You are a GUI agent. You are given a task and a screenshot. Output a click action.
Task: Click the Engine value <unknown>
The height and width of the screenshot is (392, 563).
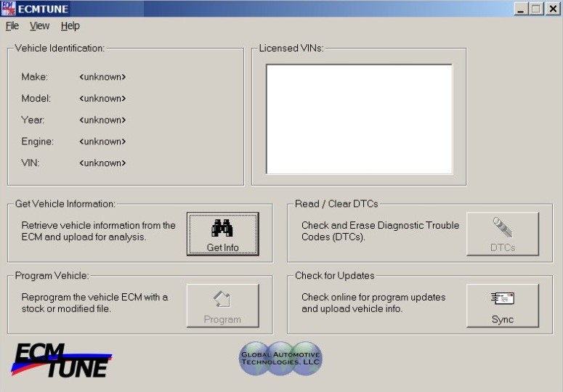click(102, 142)
